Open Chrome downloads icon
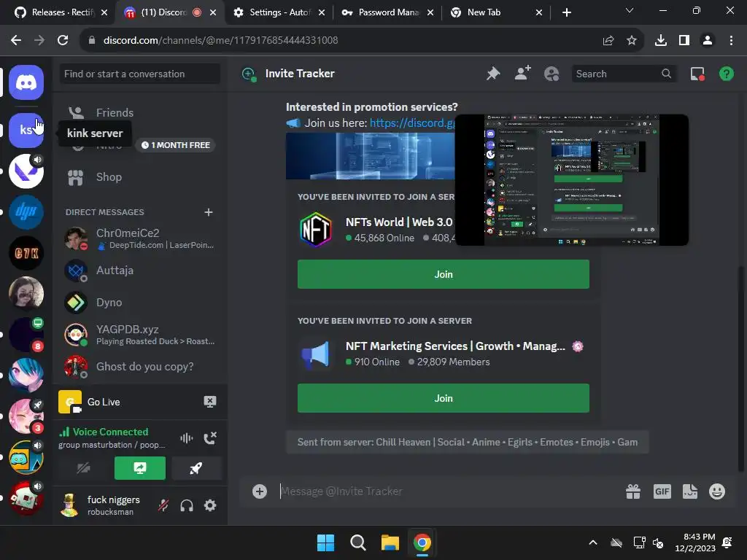The height and width of the screenshot is (560, 747). (x=661, y=41)
